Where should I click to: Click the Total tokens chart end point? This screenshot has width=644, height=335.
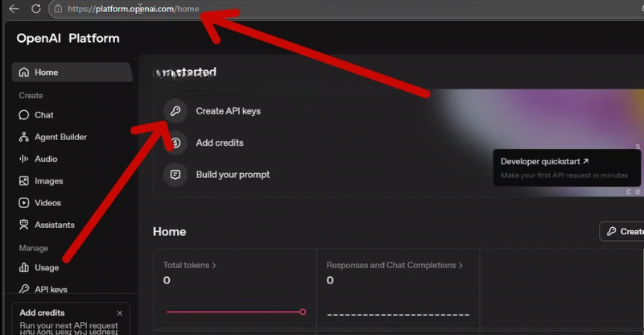(303, 312)
